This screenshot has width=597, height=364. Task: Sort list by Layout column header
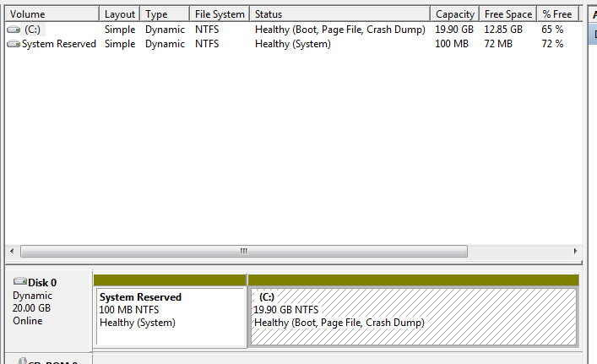point(120,14)
